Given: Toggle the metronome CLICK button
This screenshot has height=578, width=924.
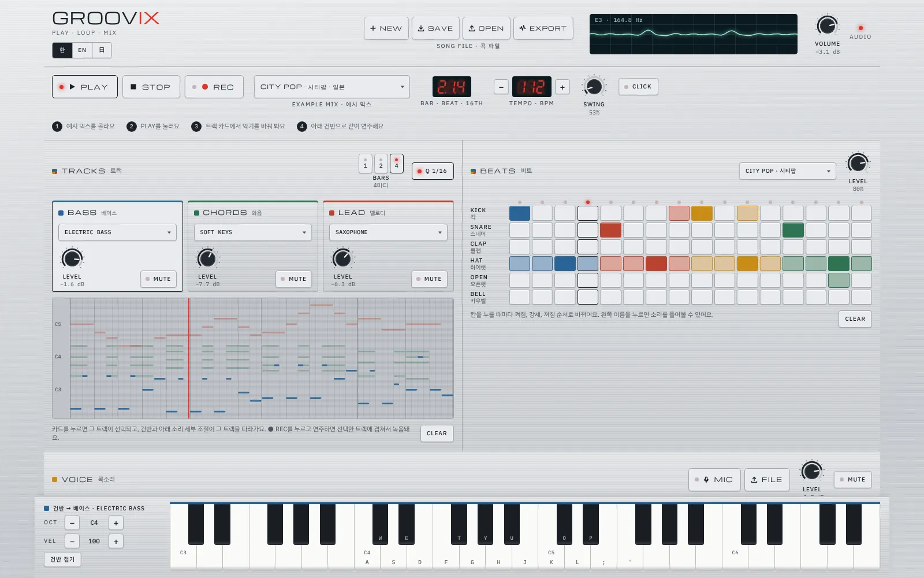Looking at the screenshot, I should pyautogui.click(x=638, y=87).
